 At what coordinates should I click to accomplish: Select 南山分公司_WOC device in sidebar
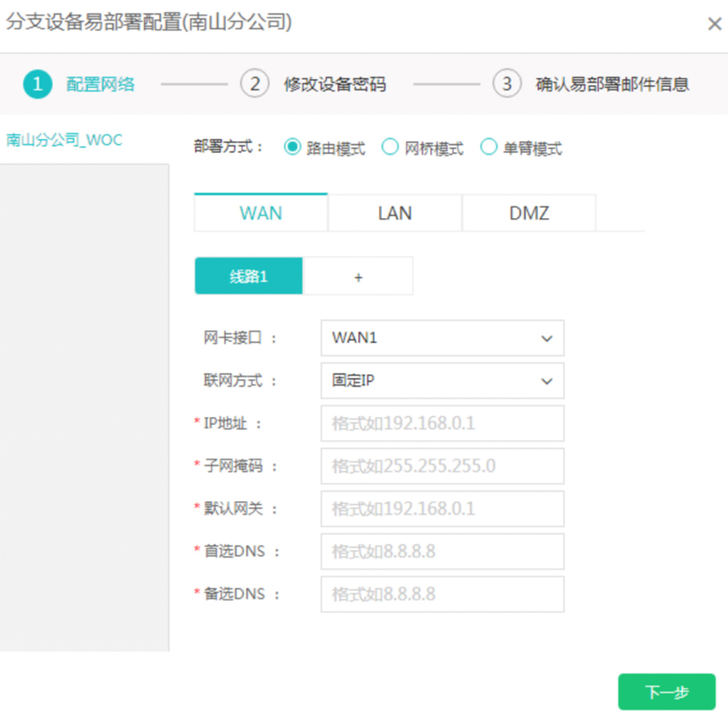click(64, 140)
